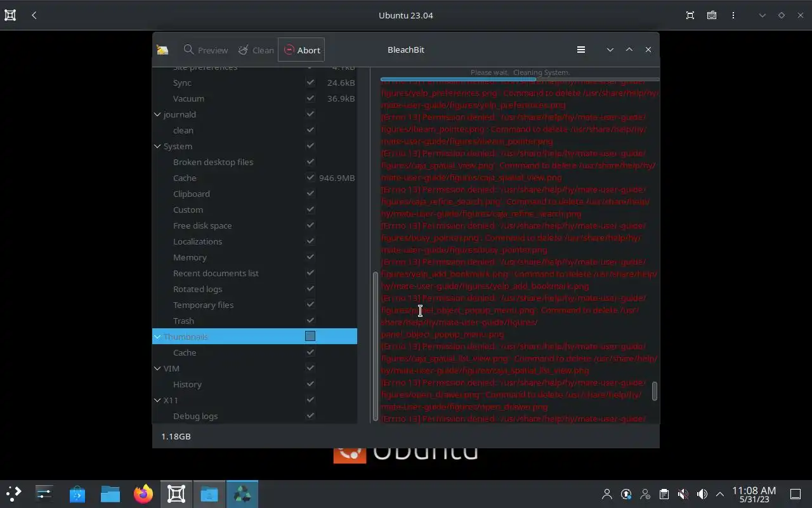Viewport: 812px width, 508px height.
Task: Click the cleaner list vertical scrollbar
Action: pyautogui.click(x=375, y=346)
